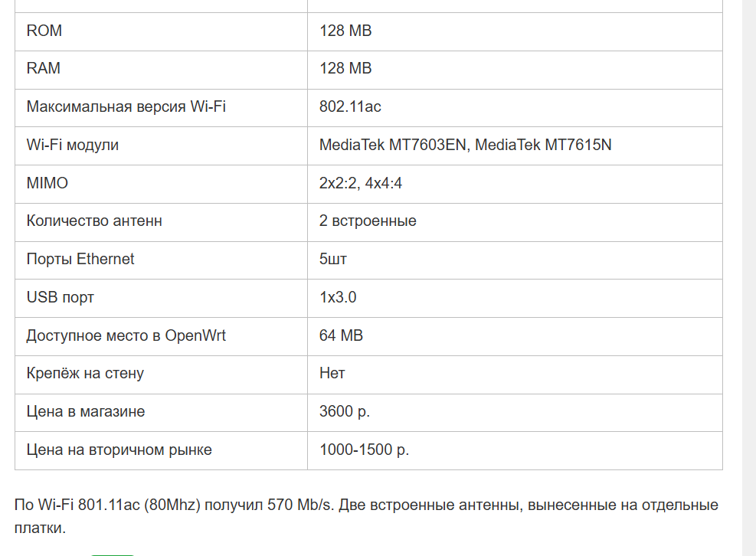This screenshot has height=556, width=756.
Task: Click the "Количество антенн" label
Action: coord(94,221)
